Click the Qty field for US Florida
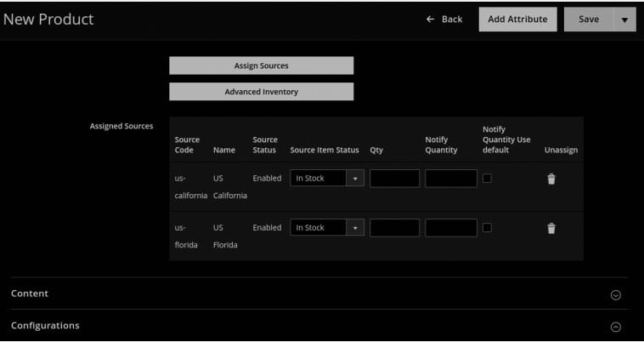Image resolution: width=644 pixels, height=342 pixels. [394, 228]
